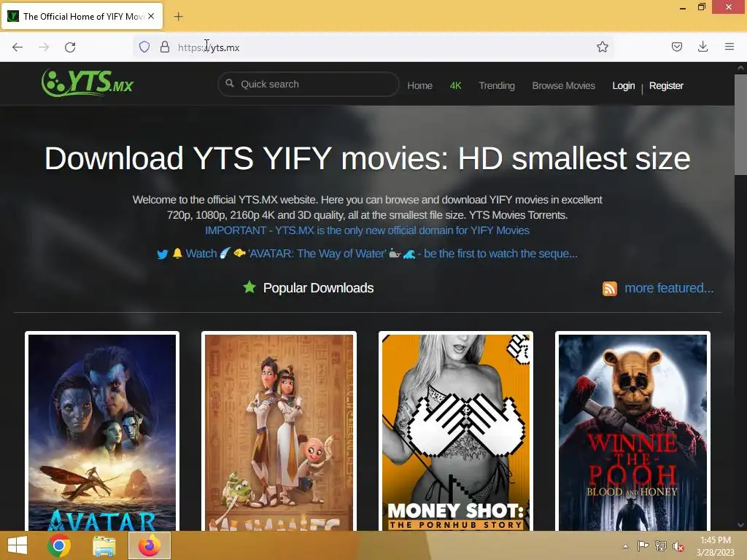Select the Official Home of YIFY tab

(x=82, y=16)
